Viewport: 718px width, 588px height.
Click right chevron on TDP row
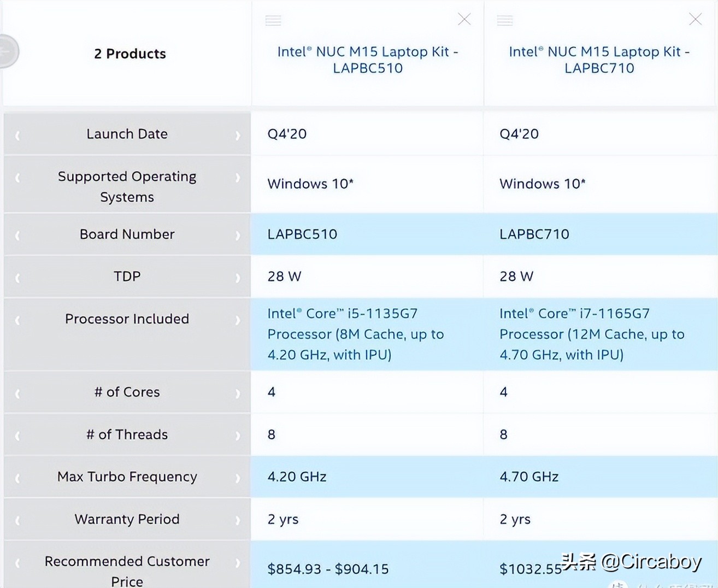238,278
